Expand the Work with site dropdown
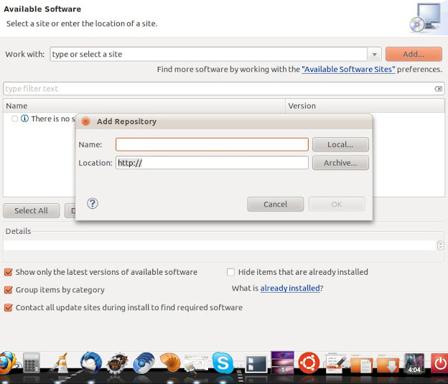This screenshot has width=448, height=384. click(374, 54)
